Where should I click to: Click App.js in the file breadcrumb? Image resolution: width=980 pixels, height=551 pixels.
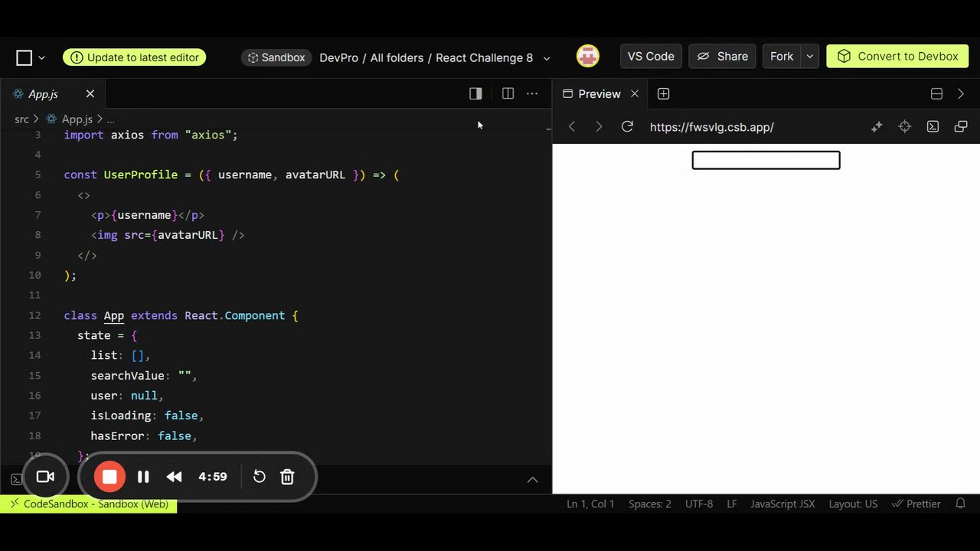click(x=77, y=119)
